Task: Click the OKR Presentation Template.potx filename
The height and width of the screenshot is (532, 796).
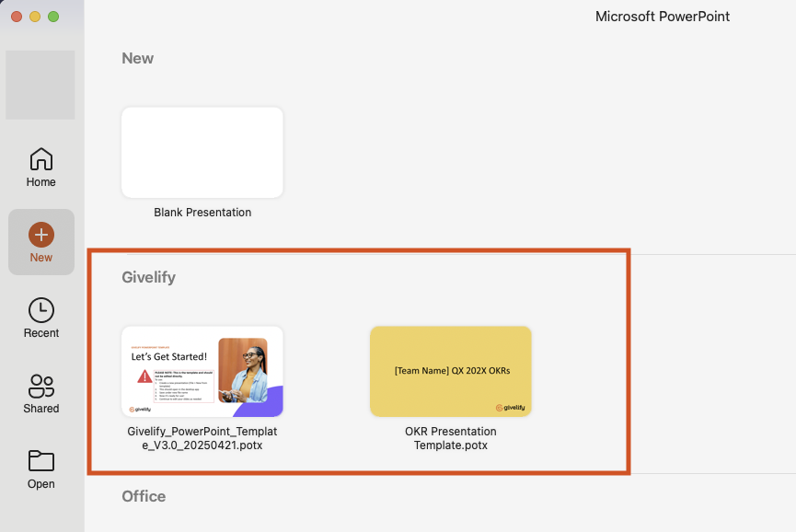Action: (x=450, y=438)
